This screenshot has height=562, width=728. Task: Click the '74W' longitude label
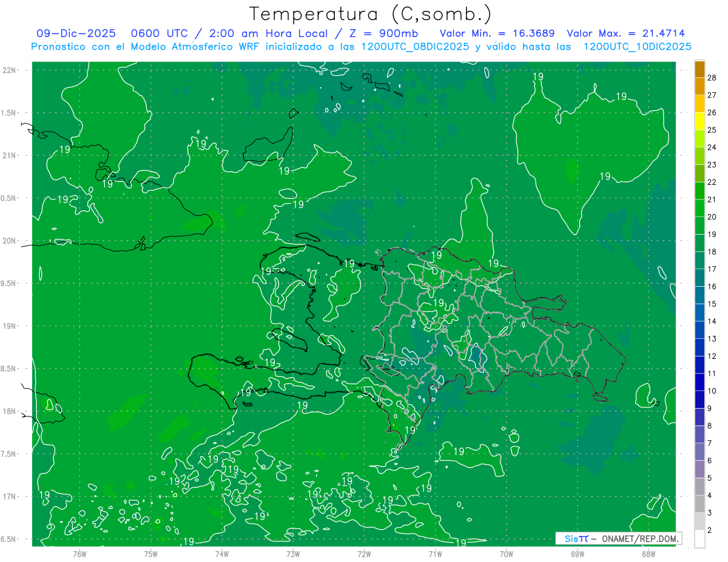(222, 554)
